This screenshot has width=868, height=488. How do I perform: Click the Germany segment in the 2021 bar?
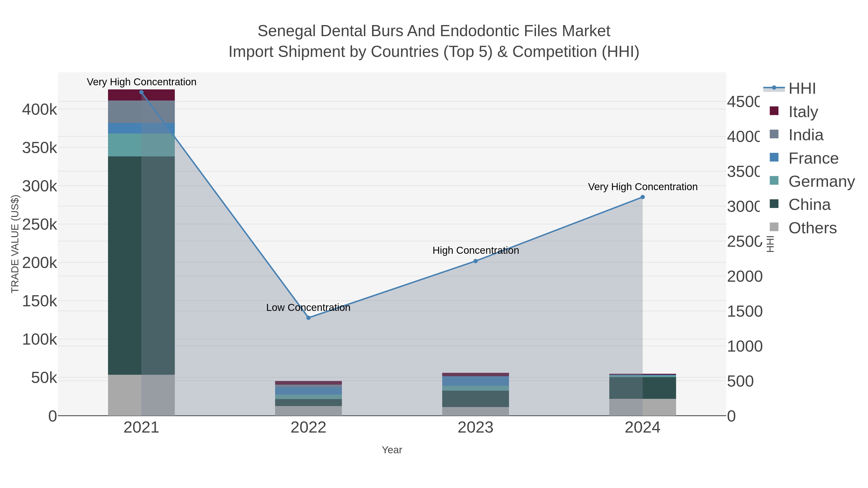pyautogui.click(x=141, y=145)
